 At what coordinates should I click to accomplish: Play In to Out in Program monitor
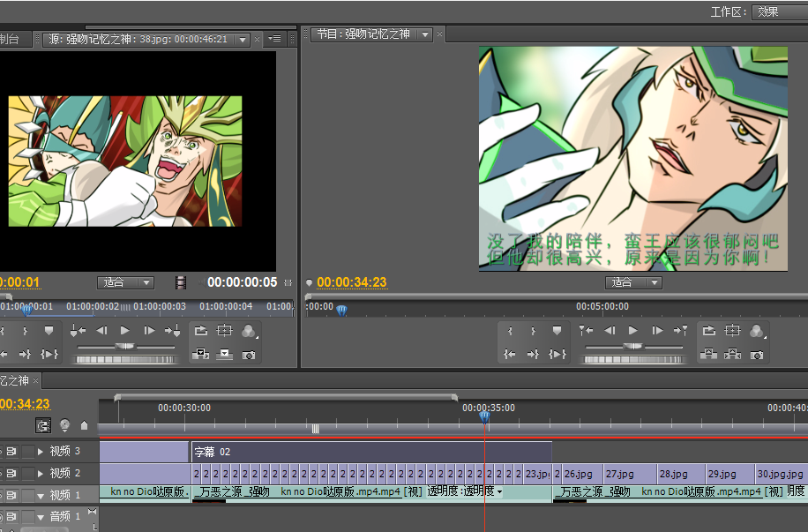pyautogui.click(x=557, y=354)
